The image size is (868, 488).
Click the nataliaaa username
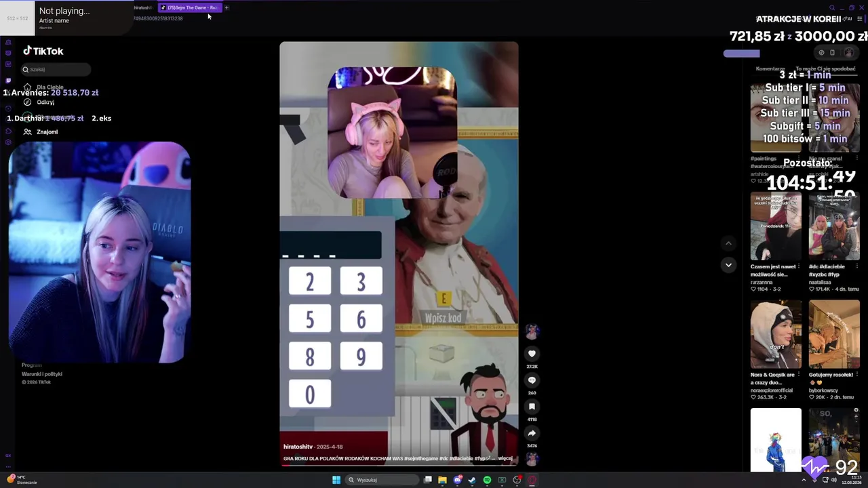coord(821,282)
